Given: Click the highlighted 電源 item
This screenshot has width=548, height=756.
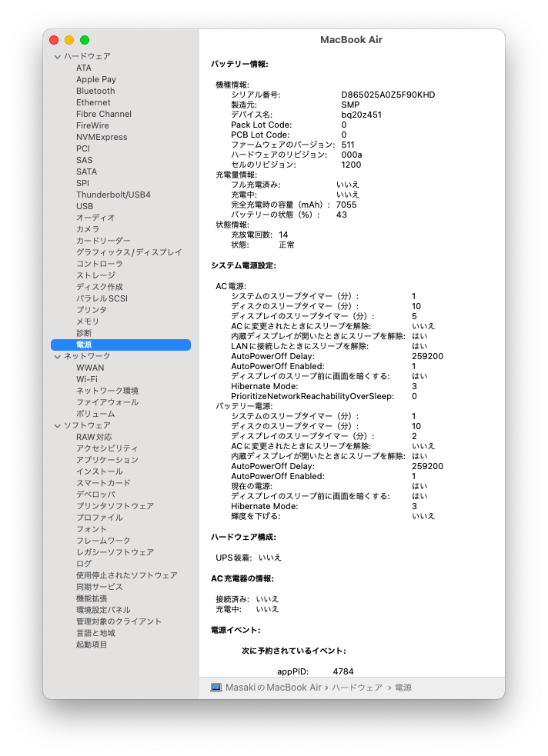Looking at the screenshot, I should tap(121, 345).
